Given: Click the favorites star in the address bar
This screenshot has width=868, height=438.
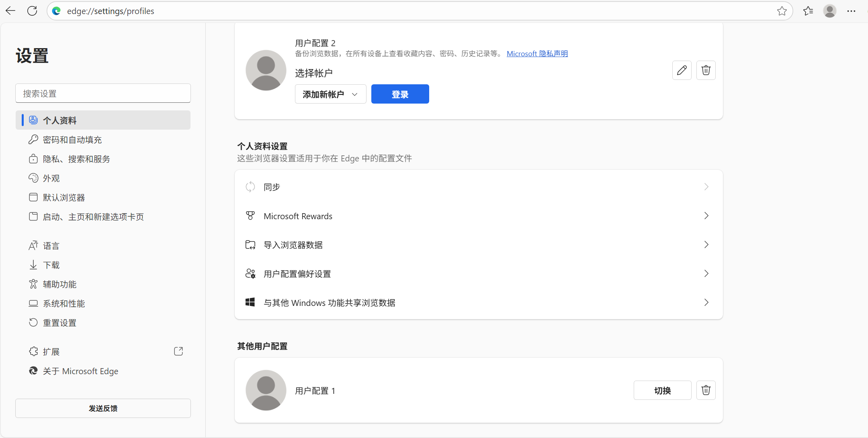Looking at the screenshot, I should click(x=782, y=11).
